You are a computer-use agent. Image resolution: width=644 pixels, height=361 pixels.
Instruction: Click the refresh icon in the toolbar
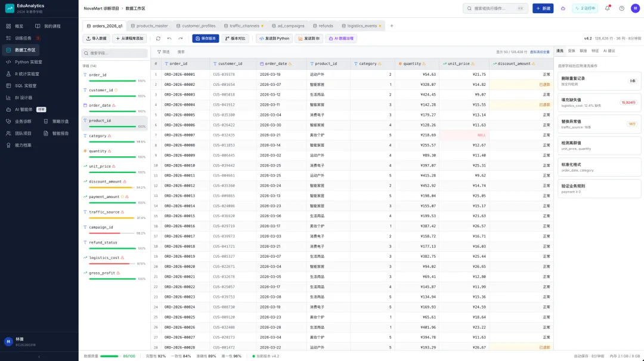point(158,39)
